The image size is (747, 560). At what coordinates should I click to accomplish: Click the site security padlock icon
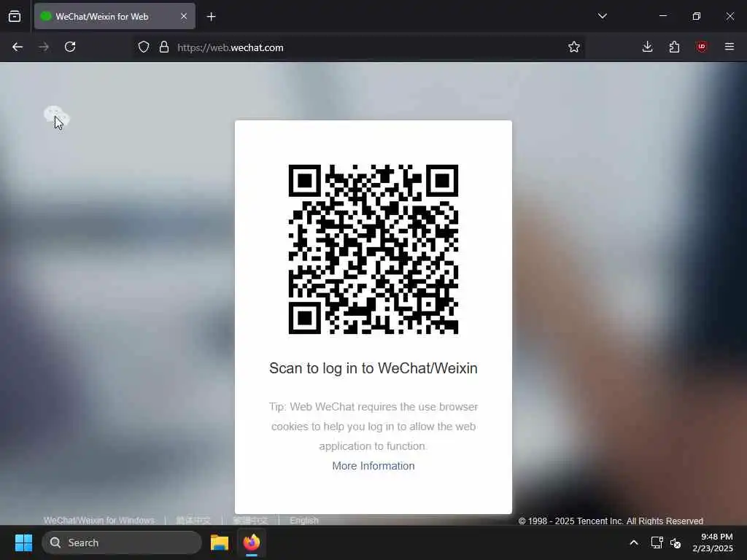pyautogui.click(x=164, y=47)
